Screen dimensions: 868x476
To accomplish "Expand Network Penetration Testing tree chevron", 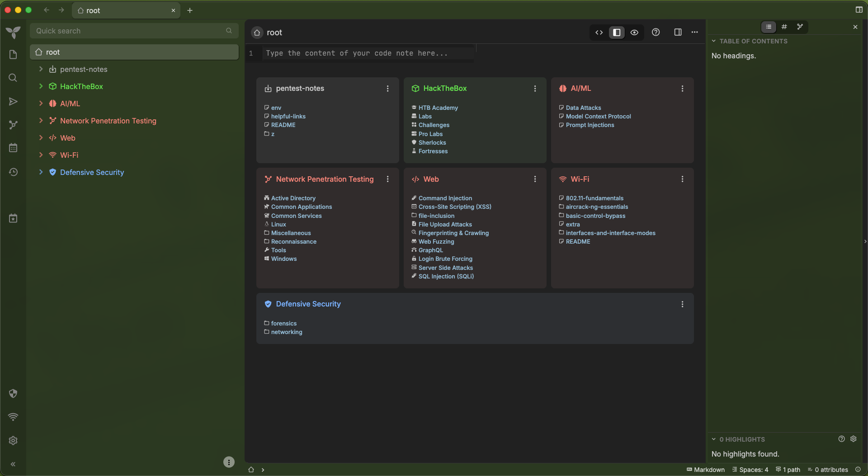I will click(41, 120).
